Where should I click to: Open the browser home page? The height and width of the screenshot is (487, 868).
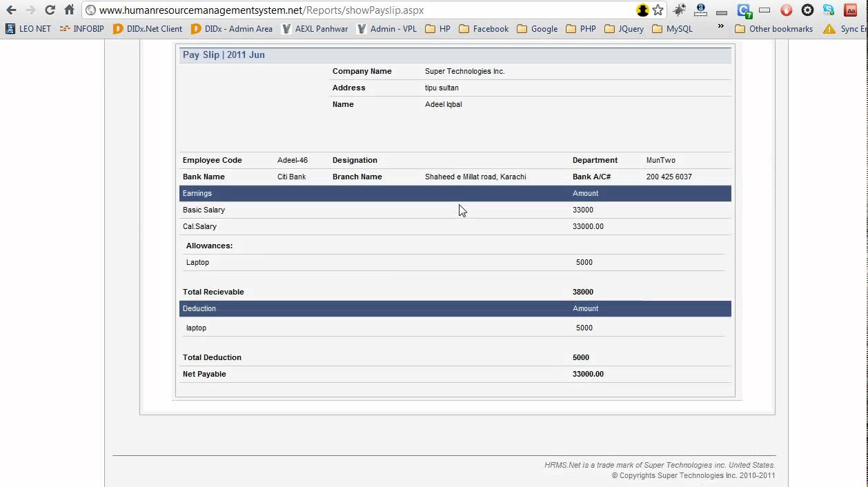[69, 10]
